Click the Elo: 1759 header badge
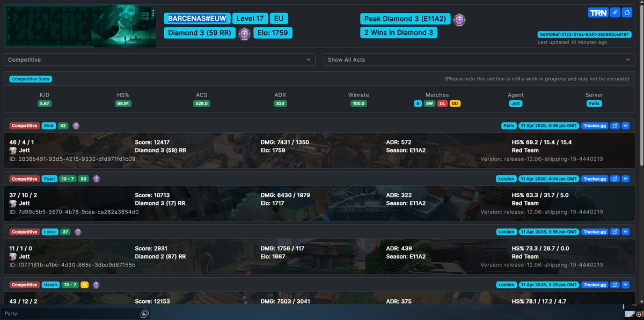Viewport: 644px width, 320px height. pos(272,33)
